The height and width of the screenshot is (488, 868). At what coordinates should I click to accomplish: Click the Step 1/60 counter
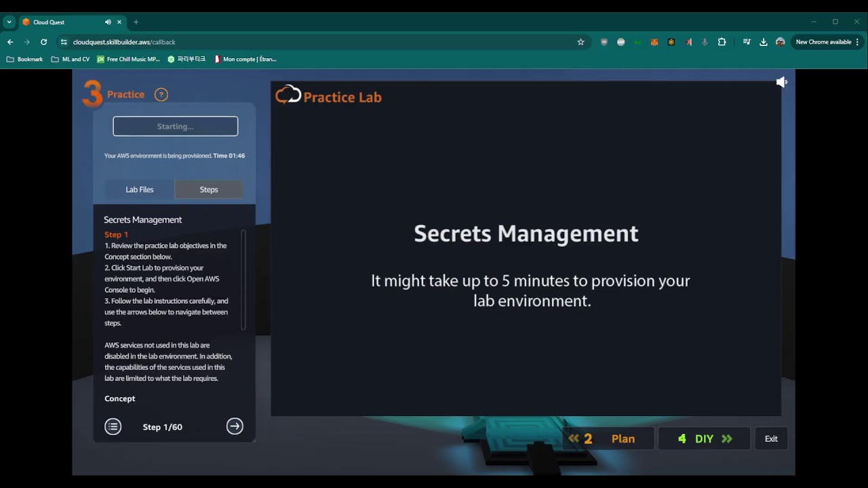click(x=163, y=427)
